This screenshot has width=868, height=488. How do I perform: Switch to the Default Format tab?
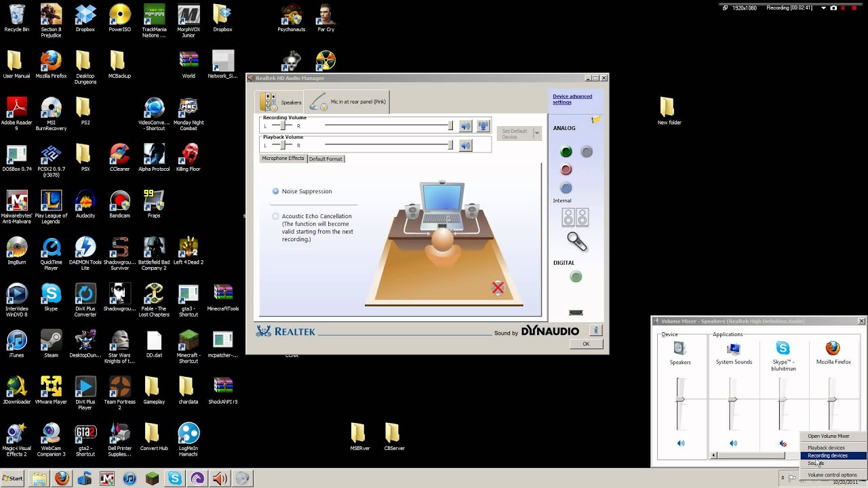(325, 159)
